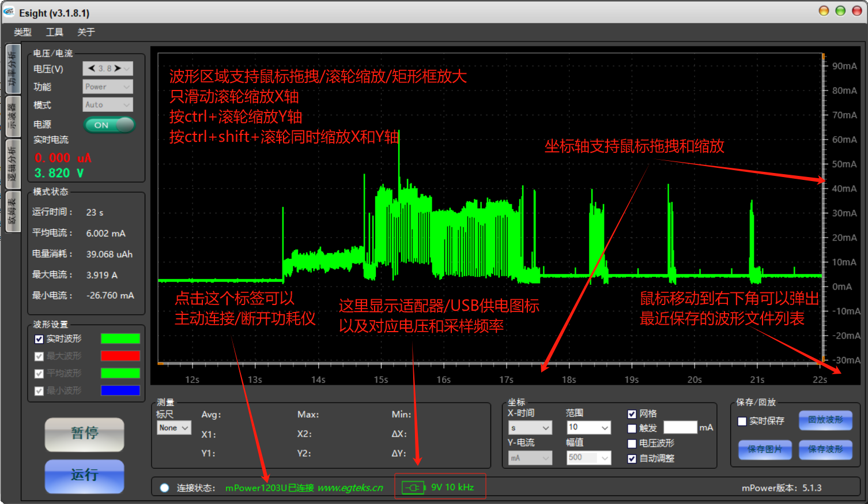
Task: Open the X-时间 unit dropdown
Action: pyautogui.click(x=530, y=428)
